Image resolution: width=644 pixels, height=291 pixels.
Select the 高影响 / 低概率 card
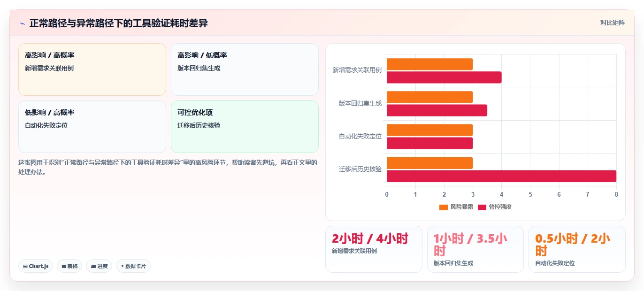[245, 69]
